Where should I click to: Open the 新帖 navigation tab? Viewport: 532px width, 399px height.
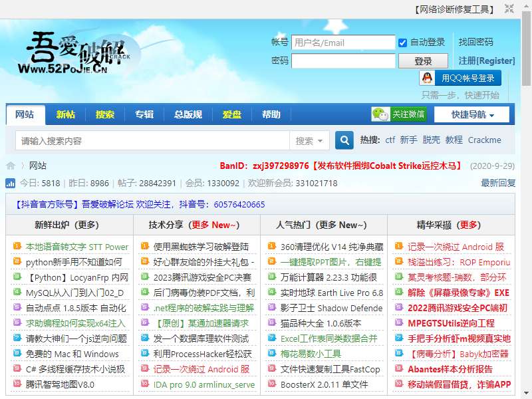pyautogui.click(x=65, y=114)
